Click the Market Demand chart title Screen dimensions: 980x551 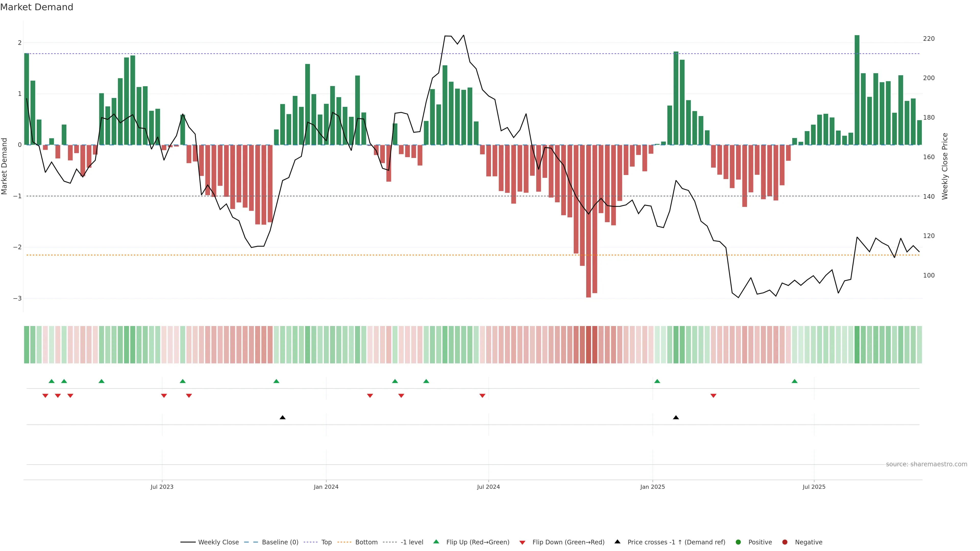click(x=36, y=7)
